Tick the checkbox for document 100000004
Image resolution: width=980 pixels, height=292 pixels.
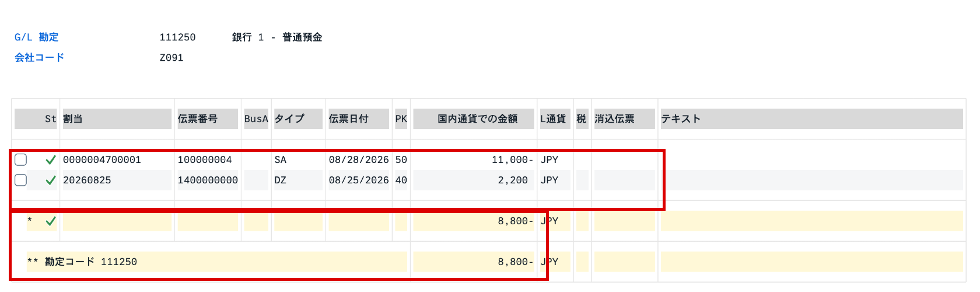pyautogui.click(x=20, y=159)
